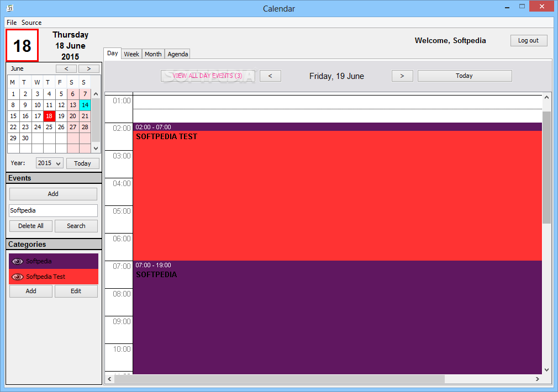Select date 25 in mini calendar

pyautogui.click(x=49, y=127)
